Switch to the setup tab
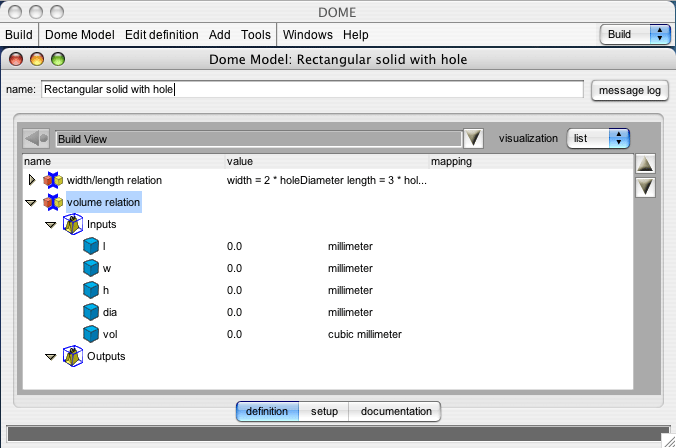676x448 pixels. [x=324, y=411]
